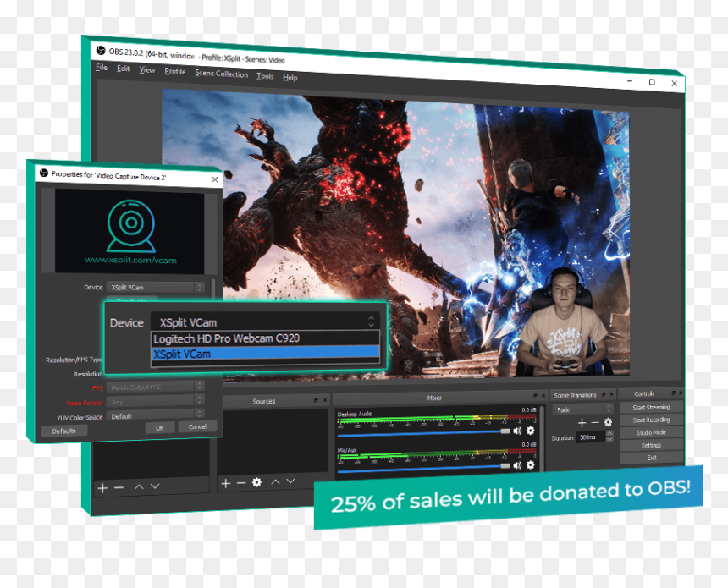Move scene up arrow

click(x=139, y=486)
